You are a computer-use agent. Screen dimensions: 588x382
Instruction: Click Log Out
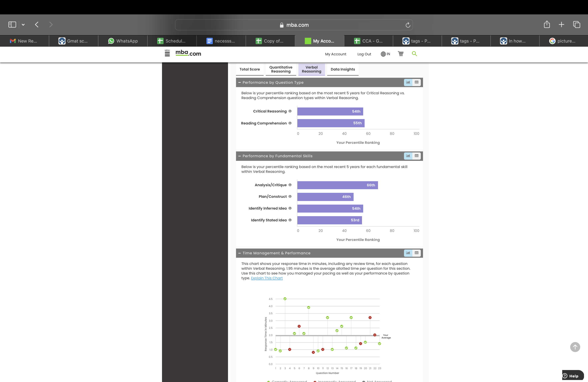364,54
